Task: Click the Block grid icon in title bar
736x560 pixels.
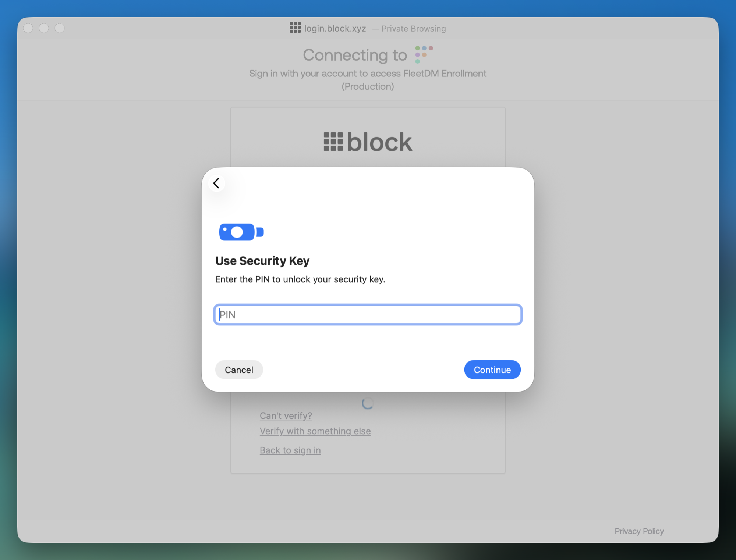Action: (295, 28)
